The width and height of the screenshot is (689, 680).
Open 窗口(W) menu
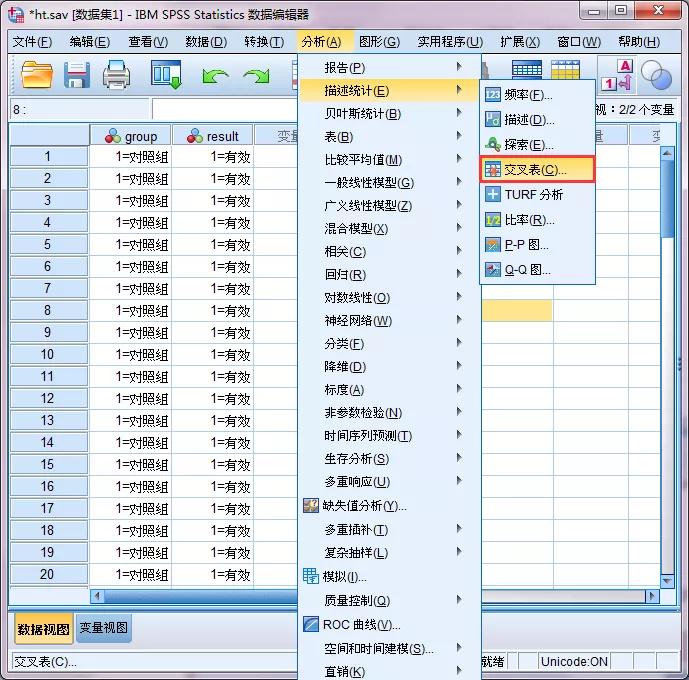[579, 42]
